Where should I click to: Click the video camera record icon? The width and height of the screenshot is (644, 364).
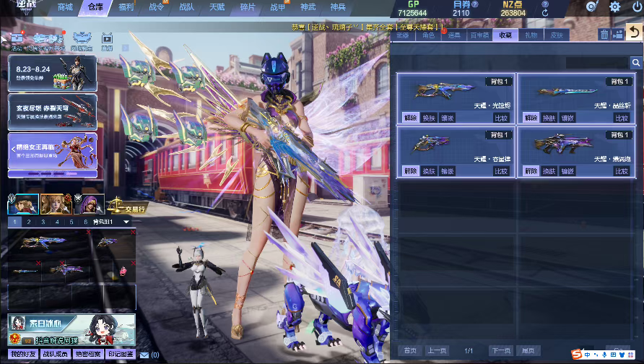pos(618,35)
